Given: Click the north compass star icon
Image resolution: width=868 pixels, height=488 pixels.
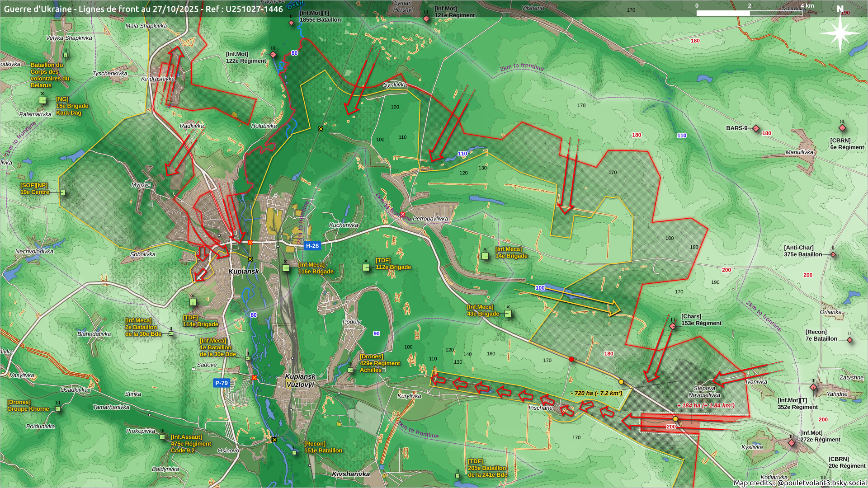Looking at the screenshot, I should coord(840,33).
